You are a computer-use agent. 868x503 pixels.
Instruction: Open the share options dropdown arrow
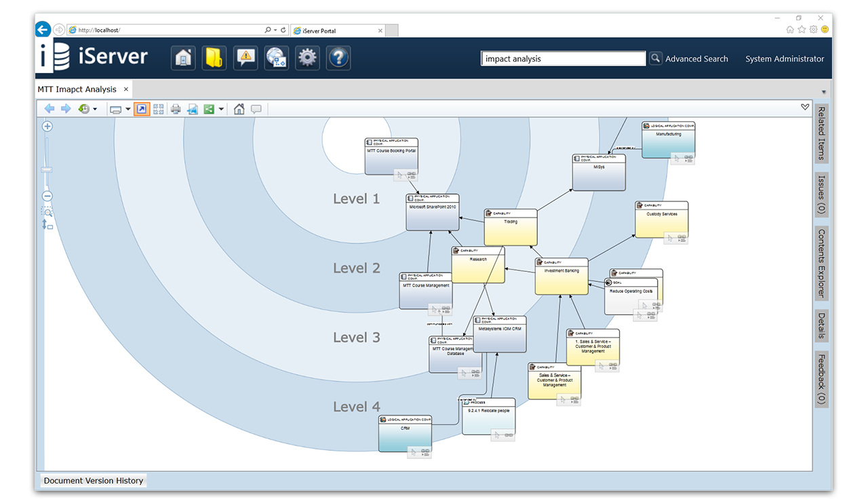(221, 109)
